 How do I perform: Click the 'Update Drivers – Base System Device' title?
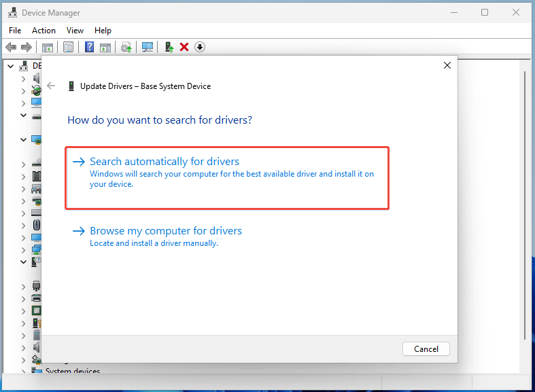tap(145, 86)
